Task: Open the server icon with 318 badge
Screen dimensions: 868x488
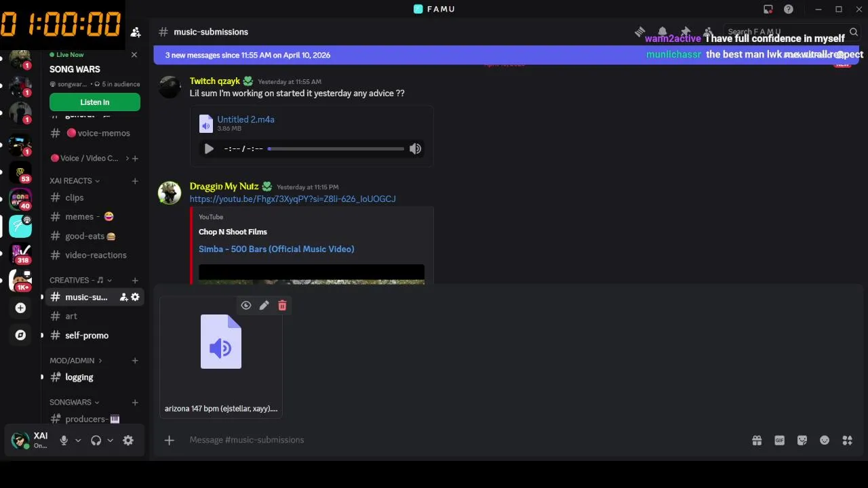Action: (x=20, y=253)
